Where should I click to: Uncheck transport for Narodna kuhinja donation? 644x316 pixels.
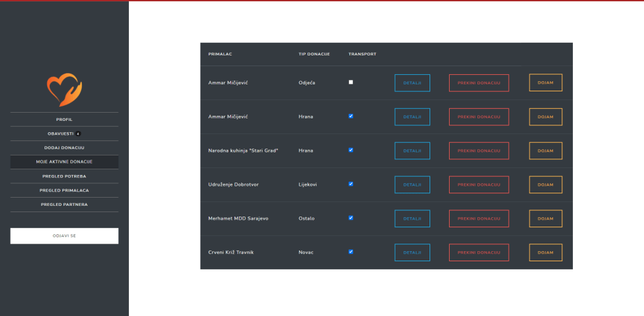pyautogui.click(x=351, y=150)
